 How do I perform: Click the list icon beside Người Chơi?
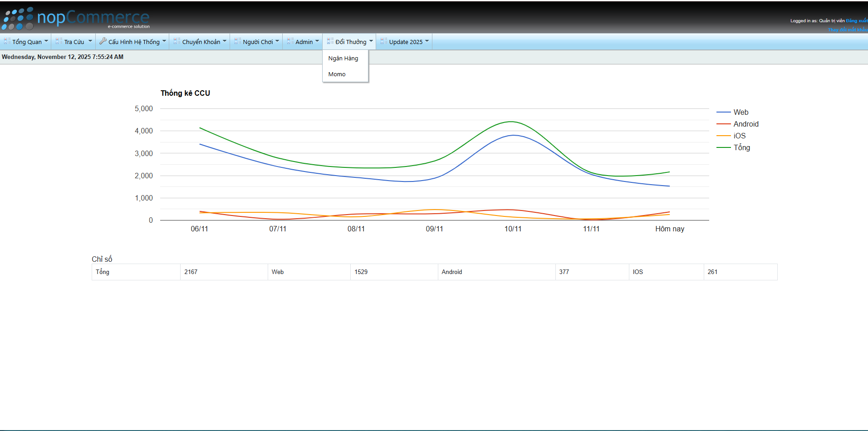[238, 41]
